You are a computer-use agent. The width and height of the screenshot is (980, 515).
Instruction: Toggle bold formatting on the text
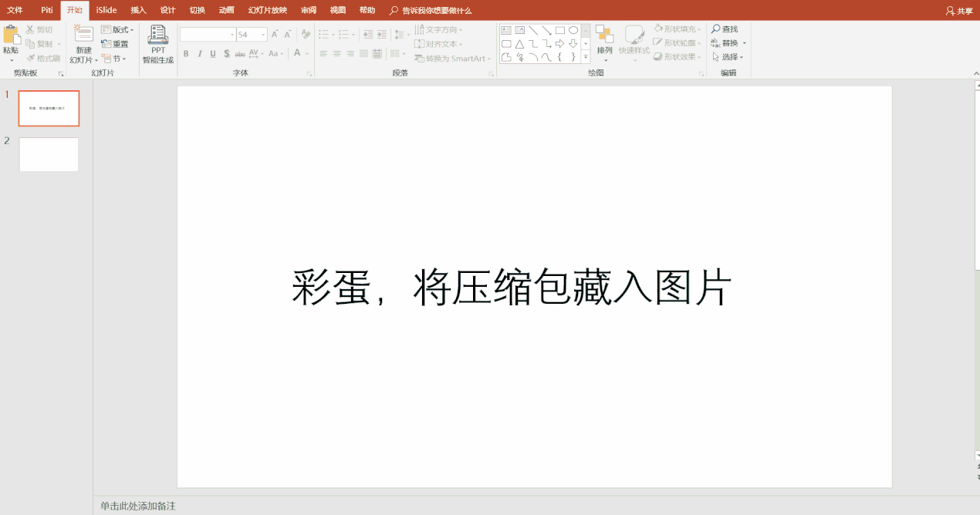pyautogui.click(x=185, y=54)
